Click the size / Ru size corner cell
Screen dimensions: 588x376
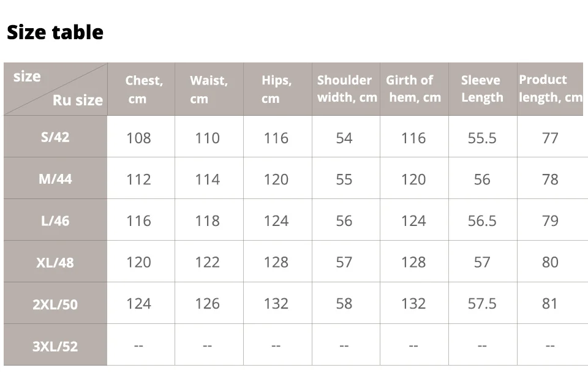tap(56, 89)
